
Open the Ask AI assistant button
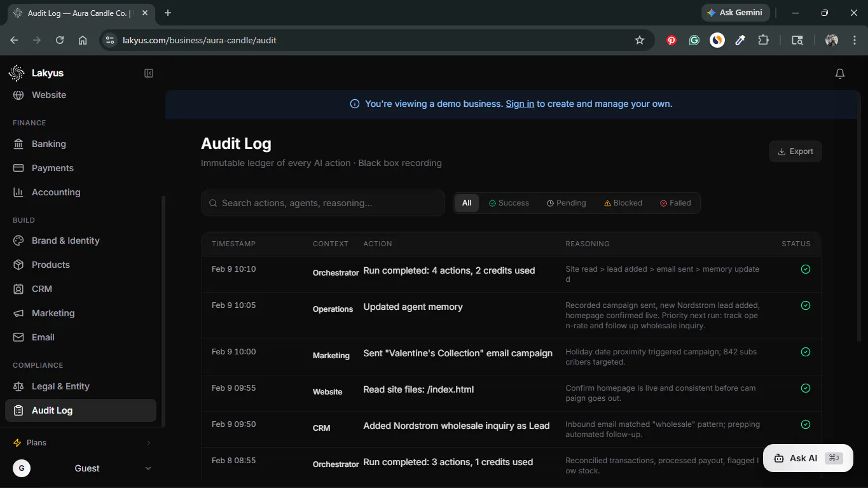pyautogui.click(x=808, y=458)
